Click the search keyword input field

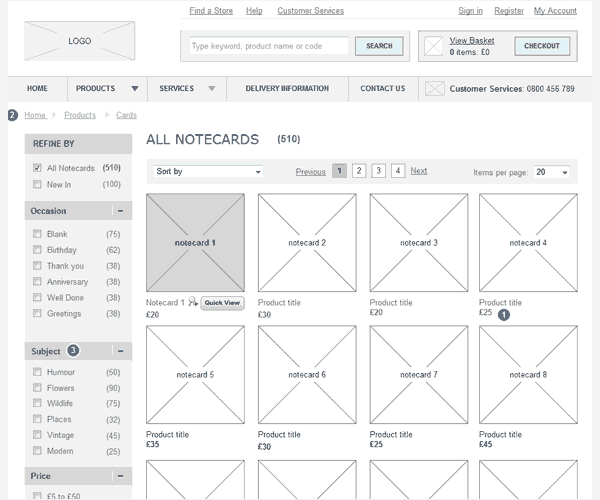coord(268,46)
